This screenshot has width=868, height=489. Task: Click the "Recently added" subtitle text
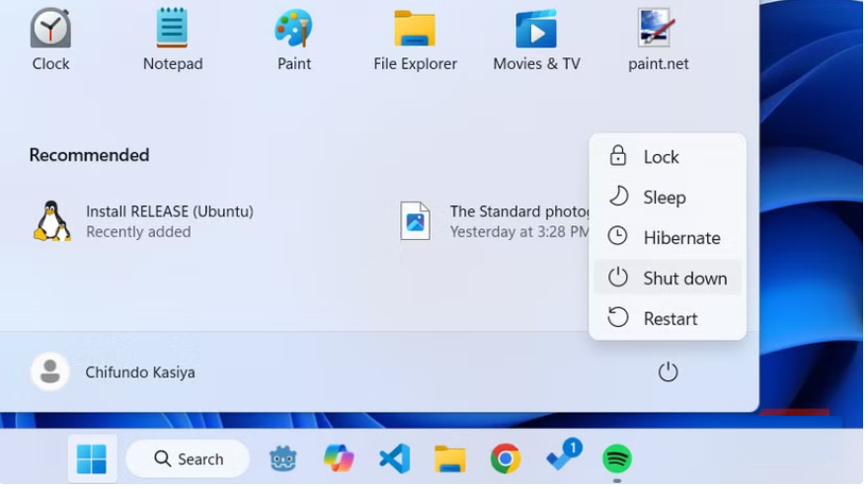[x=138, y=232]
